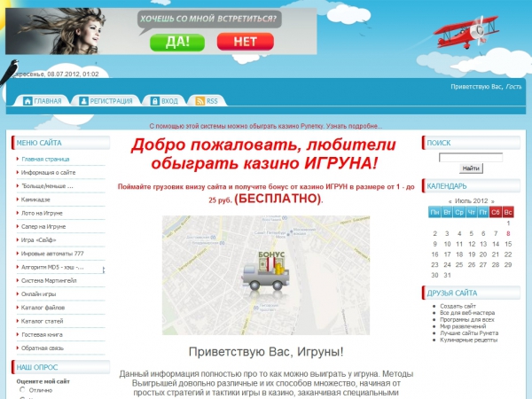Open Каталог статей menu item
The width and height of the screenshot is (532, 399).
pos(42,321)
